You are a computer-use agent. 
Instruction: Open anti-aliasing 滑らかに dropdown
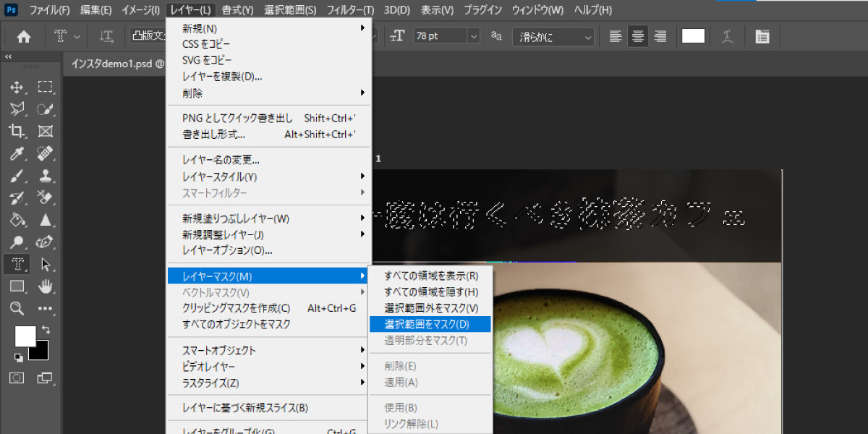[553, 36]
